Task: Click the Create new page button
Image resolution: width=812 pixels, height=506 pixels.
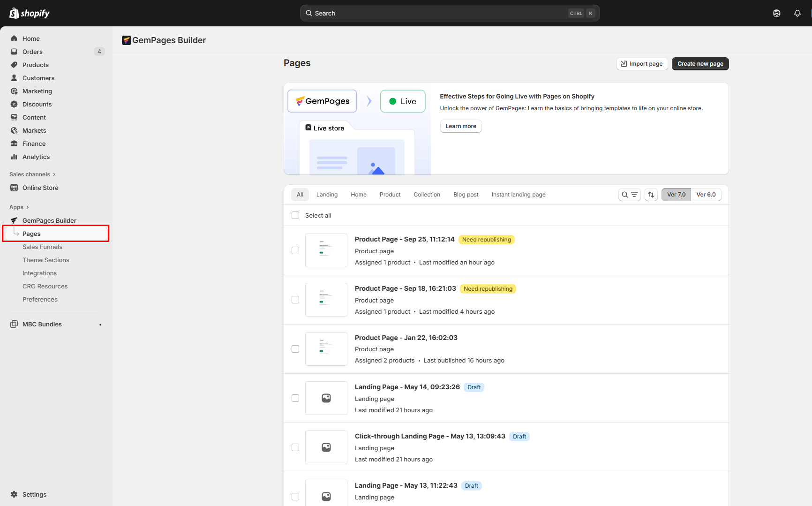Action: (700, 64)
